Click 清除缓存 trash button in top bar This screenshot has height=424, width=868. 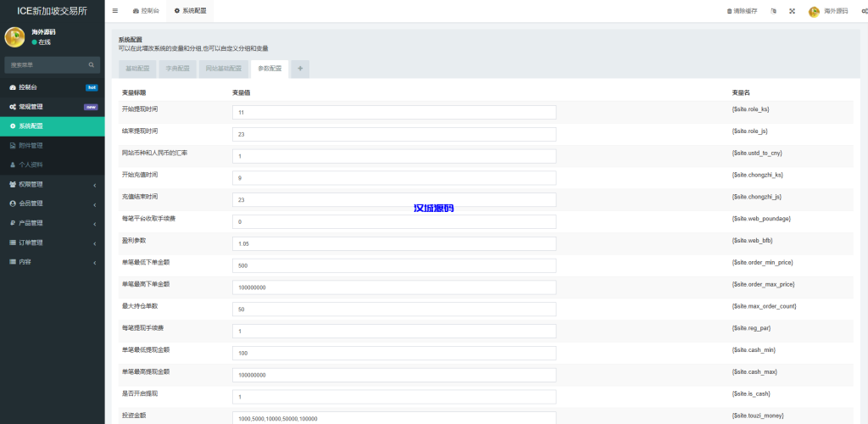(742, 11)
